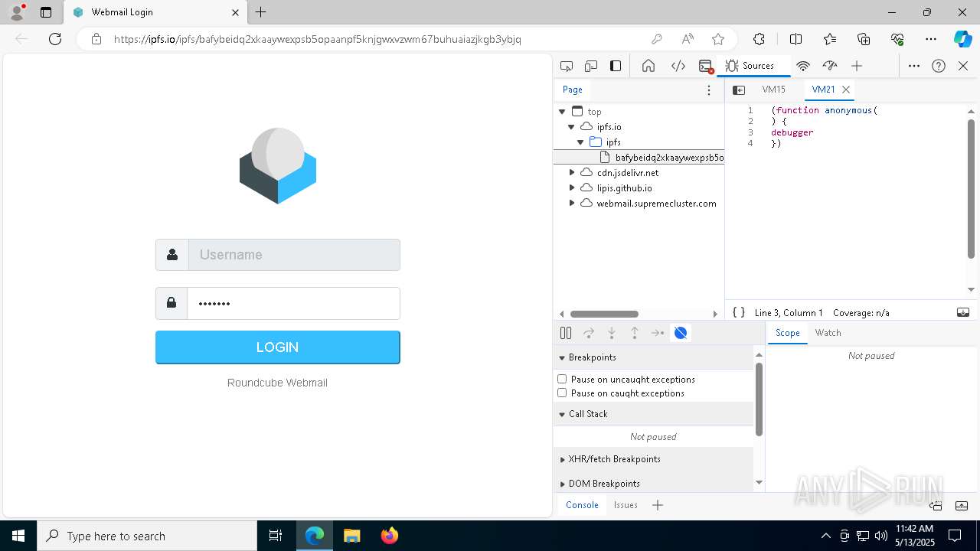Focus the Username input field
This screenshot has height=551, width=980.
[294, 255]
